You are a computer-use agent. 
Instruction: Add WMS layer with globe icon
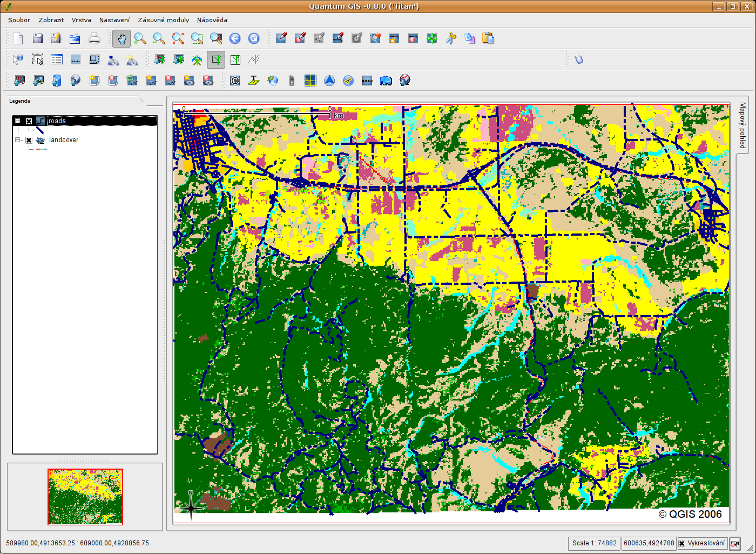tap(75, 81)
